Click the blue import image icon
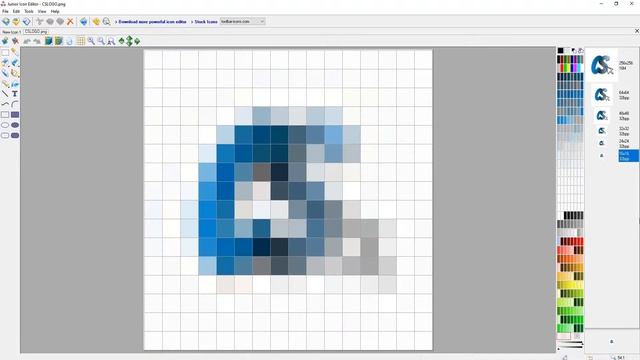640x360 pixels. coord(84,21)
